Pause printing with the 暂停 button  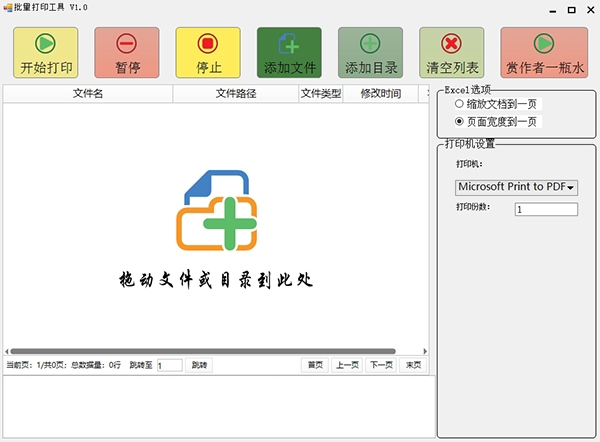pos(127,53)
